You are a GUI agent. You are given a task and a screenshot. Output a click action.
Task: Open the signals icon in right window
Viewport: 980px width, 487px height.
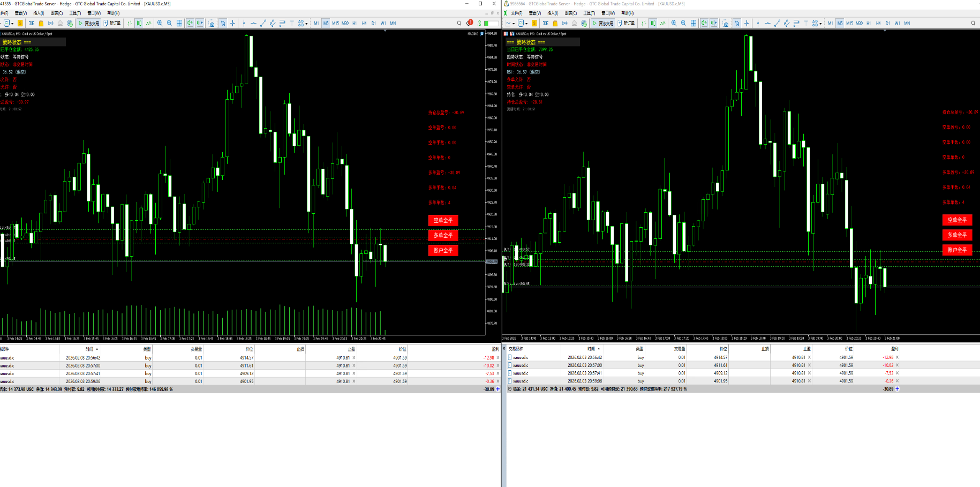tap(564, 23)
